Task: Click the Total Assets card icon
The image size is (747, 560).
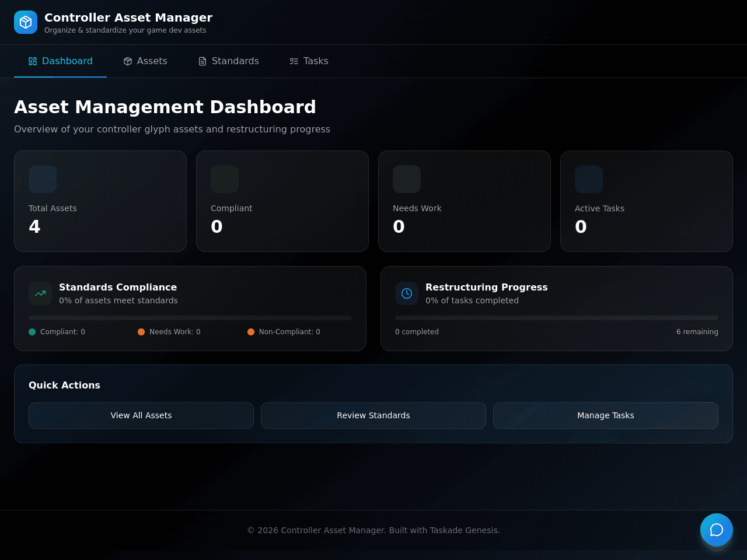Action: pos(43,179)
